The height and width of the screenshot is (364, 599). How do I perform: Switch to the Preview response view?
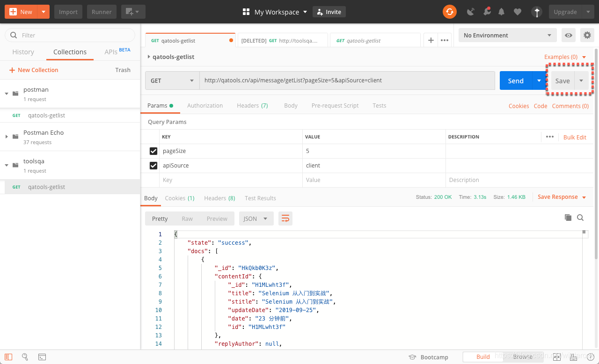click(x=217, y=218)
